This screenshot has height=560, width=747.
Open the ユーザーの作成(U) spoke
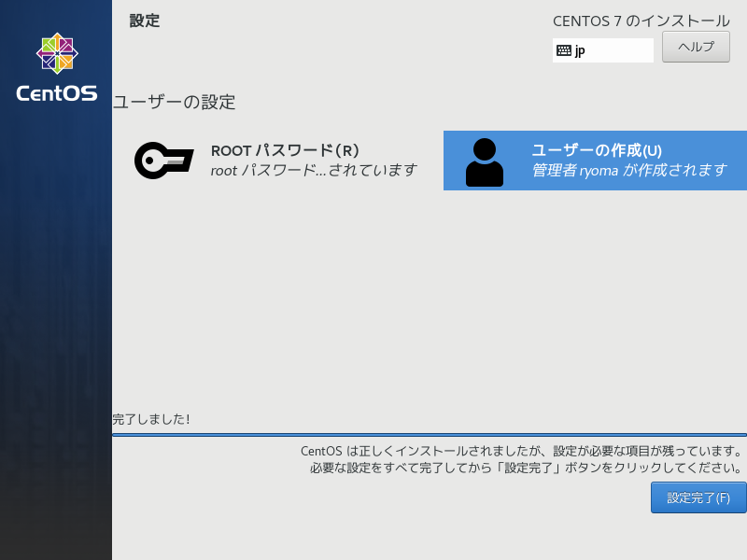[595, 161]
